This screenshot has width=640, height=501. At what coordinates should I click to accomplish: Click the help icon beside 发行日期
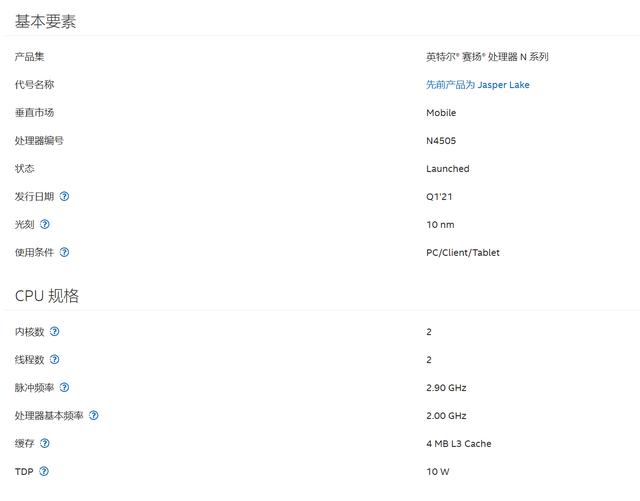coord(65,197)
